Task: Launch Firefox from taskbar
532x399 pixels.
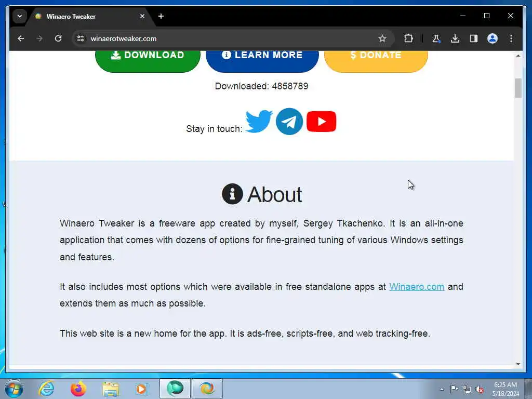Action: (78, 389)
